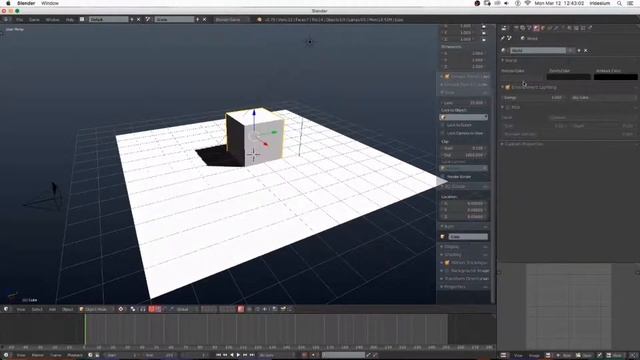Open the Help menu

[70, 19]
